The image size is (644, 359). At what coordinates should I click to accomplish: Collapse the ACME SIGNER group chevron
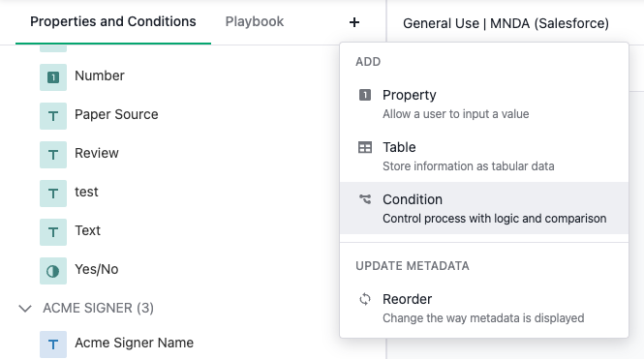25,308
